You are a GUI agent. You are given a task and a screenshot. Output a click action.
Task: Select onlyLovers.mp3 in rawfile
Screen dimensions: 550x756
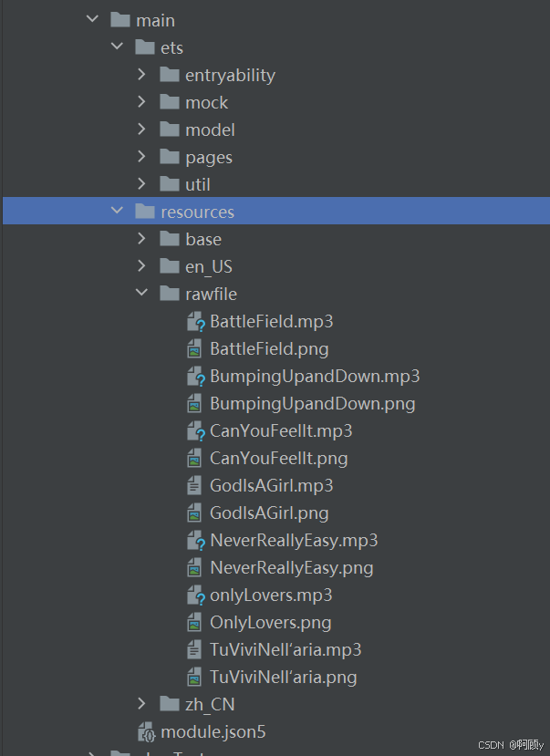point(271,595)
